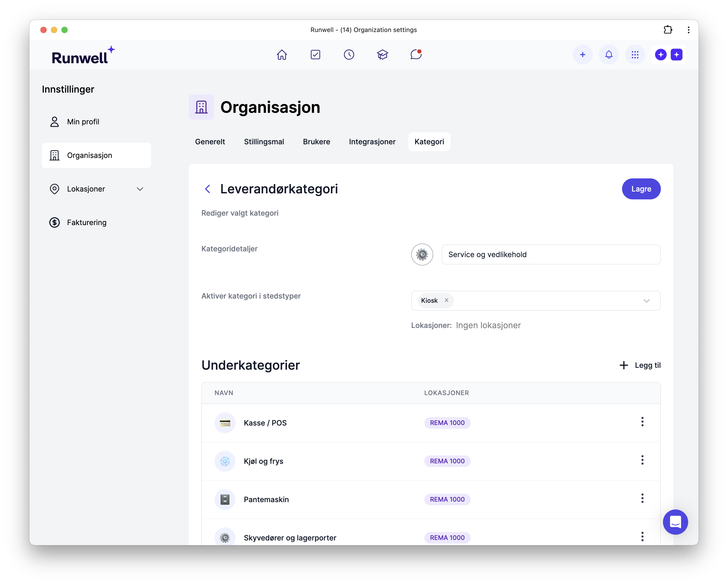The height and width of the screenshot is (584, 728).
Task: Click the Lagre save button
Action: (x=641, y=189)
